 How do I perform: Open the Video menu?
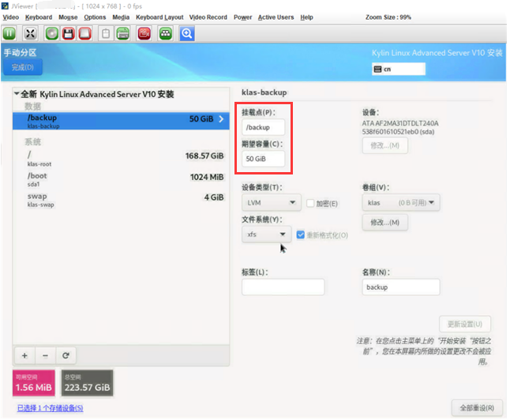point(11,17)
